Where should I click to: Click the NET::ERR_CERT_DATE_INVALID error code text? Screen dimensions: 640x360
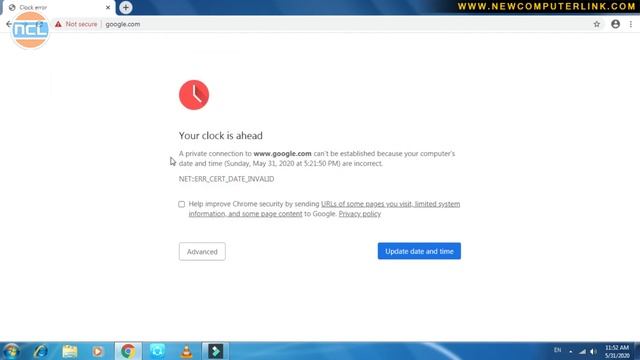[x=226, y=179]
